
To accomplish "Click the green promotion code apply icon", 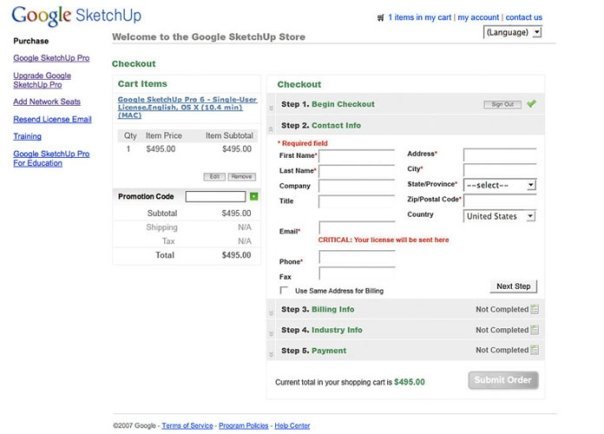I will (254, 196).
